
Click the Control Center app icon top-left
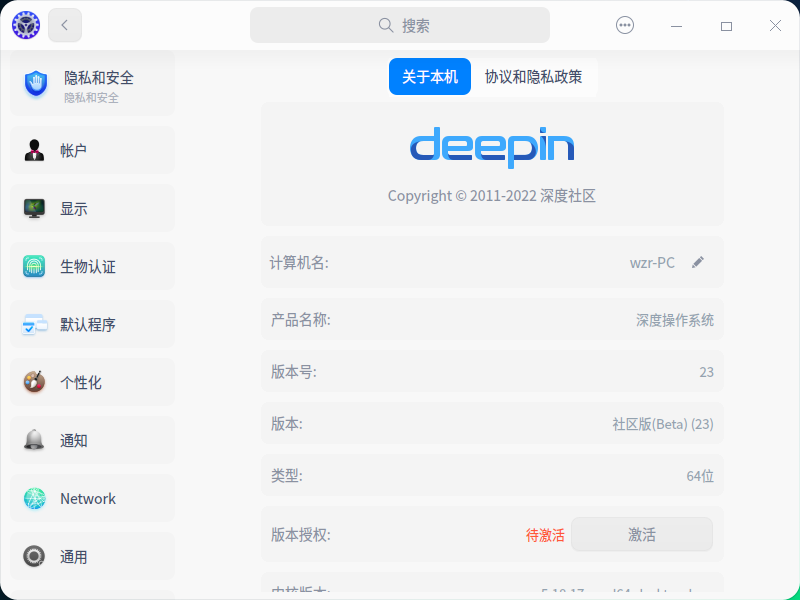pos(25,25)
